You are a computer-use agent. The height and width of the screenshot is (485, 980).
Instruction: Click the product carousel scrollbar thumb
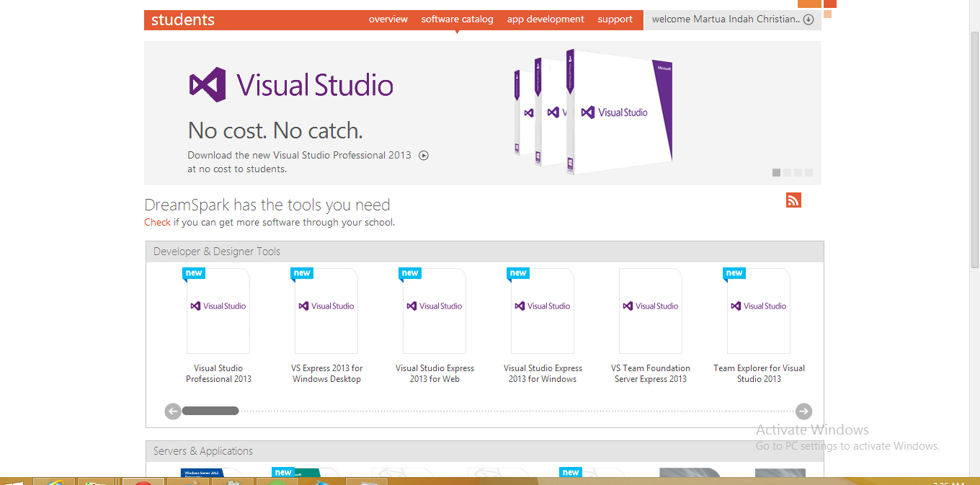[210, 411]
